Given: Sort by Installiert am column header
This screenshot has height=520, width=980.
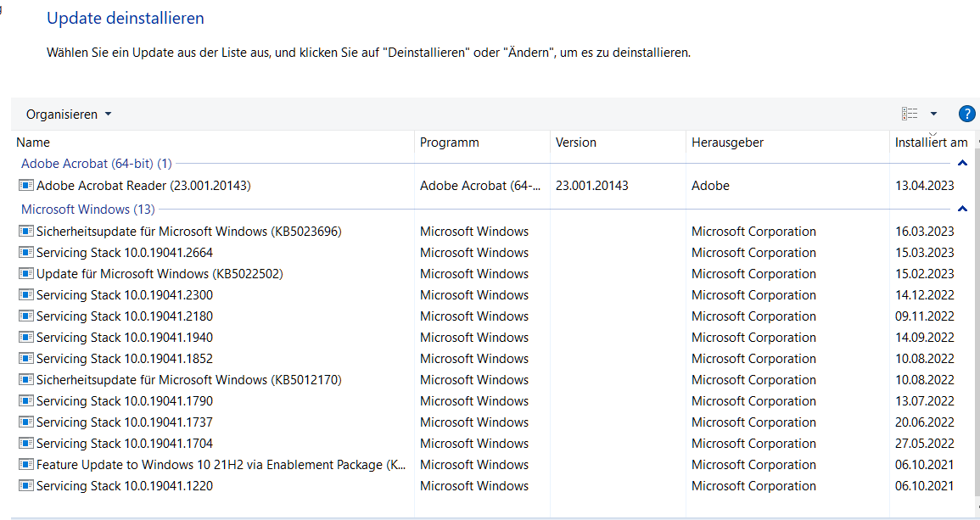Looking at the screenshot, I should 931,143.
